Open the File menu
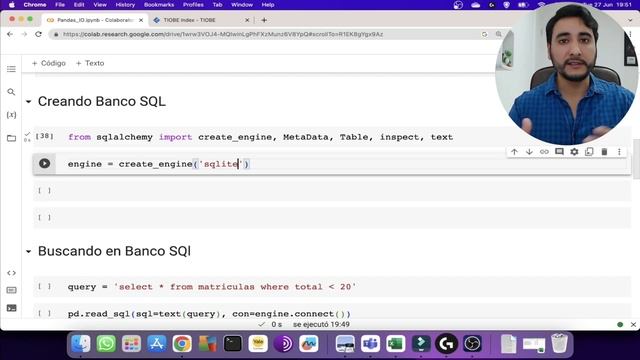This screenshot has width=640, height=360. (x=60, y=5)
